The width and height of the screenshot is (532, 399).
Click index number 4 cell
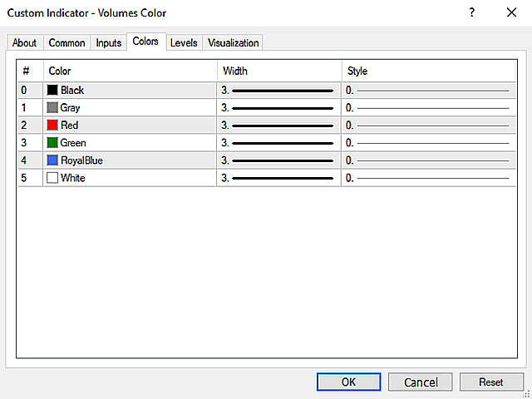(31, 160)
